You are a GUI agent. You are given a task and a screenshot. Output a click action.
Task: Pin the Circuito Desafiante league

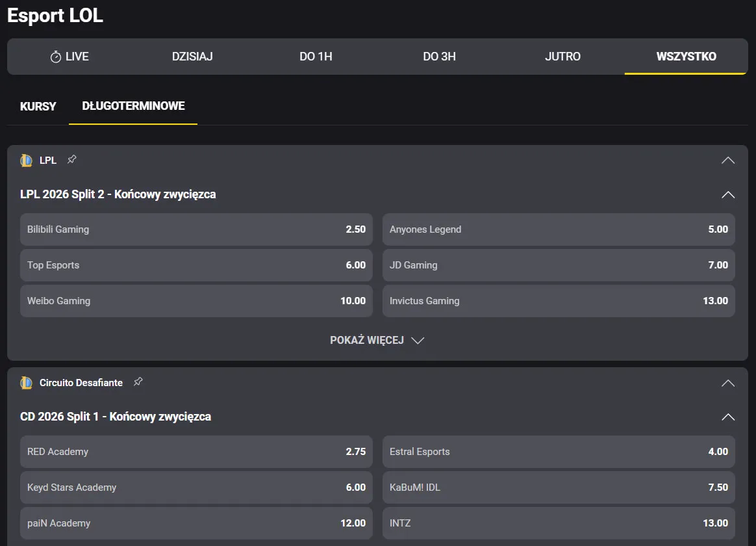(138, 382)
